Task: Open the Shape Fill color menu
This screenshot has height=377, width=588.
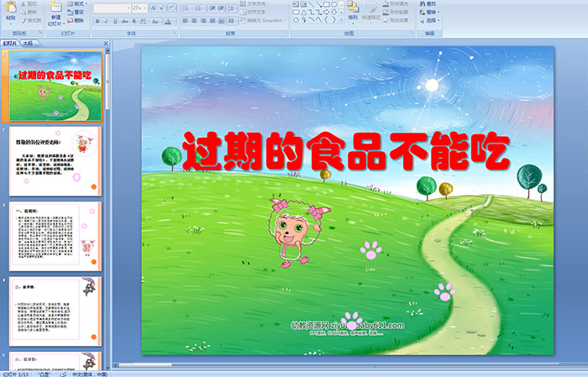Action: click(398, 3)
